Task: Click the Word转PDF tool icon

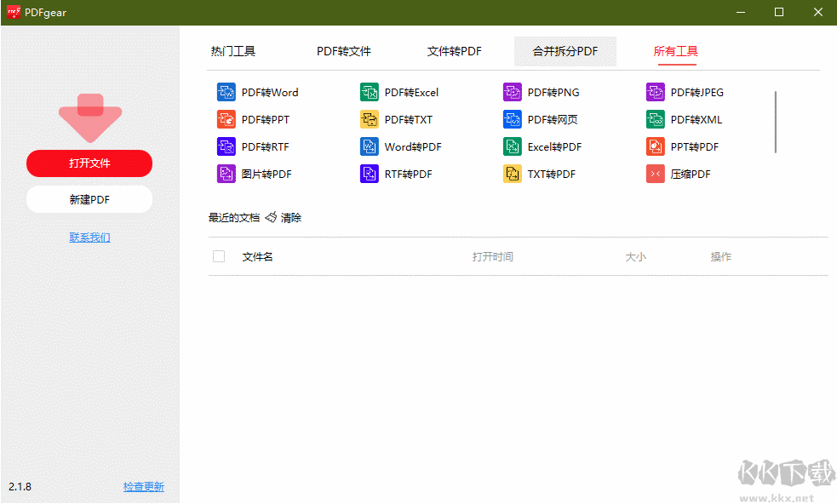Action: [x=370, y=146]
